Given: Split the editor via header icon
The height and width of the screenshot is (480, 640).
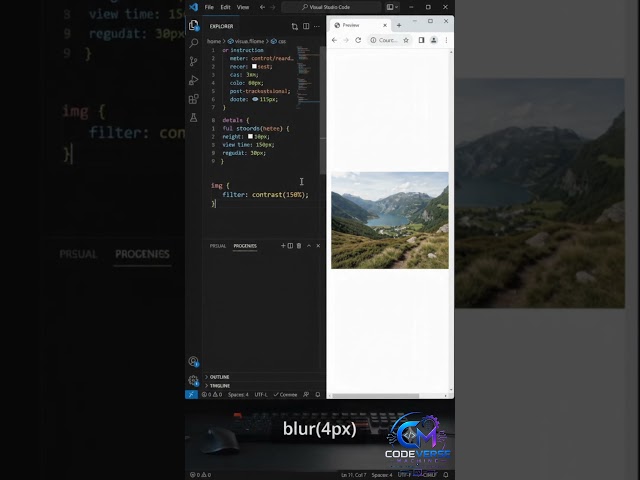Looking at the screenshot, I should [x=306, y=26].
